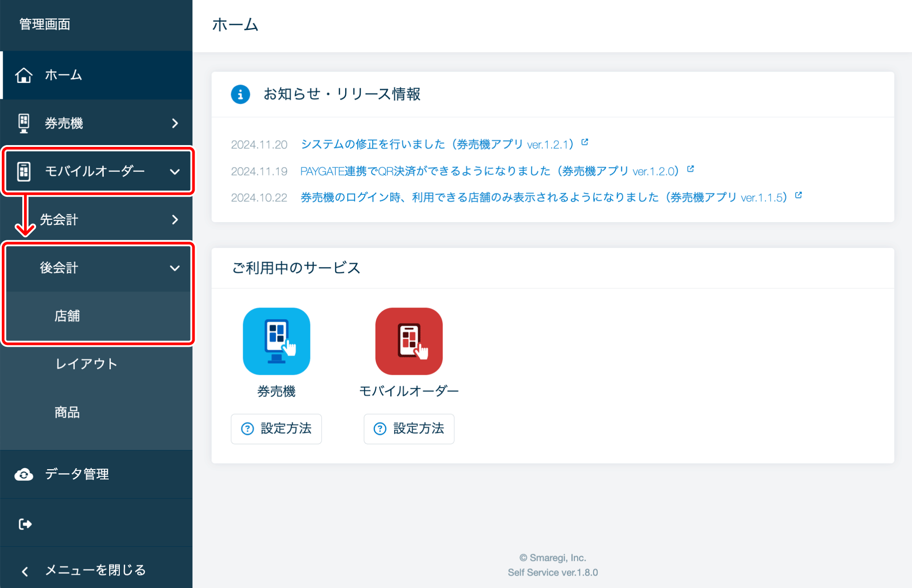
Task: Collapse the モバイルオーダー menu chevron
Action: [x=175, y=171]
